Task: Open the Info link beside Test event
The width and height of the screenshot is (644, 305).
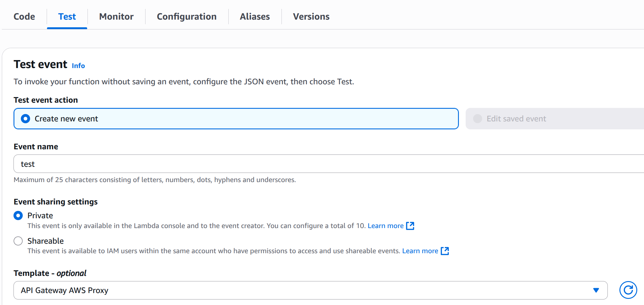Action: 78,66
